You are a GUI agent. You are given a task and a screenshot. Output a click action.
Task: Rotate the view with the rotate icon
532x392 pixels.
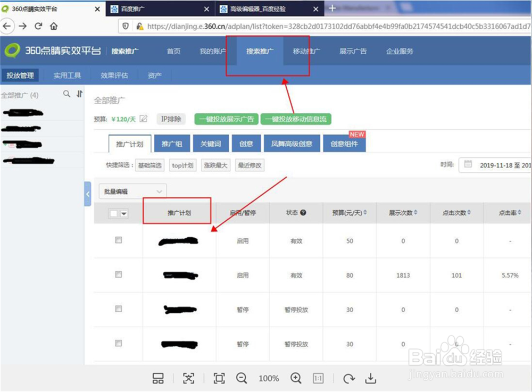pyautogui.click(x=349, y=378)
